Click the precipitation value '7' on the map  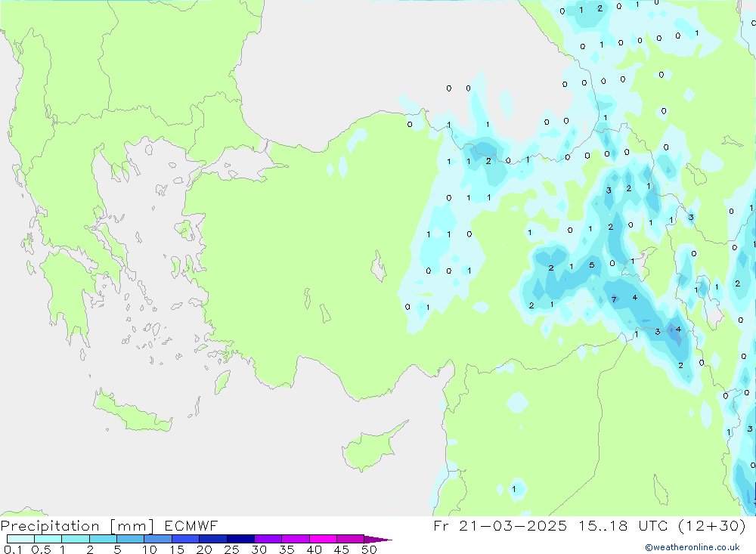tap(614, 299)
